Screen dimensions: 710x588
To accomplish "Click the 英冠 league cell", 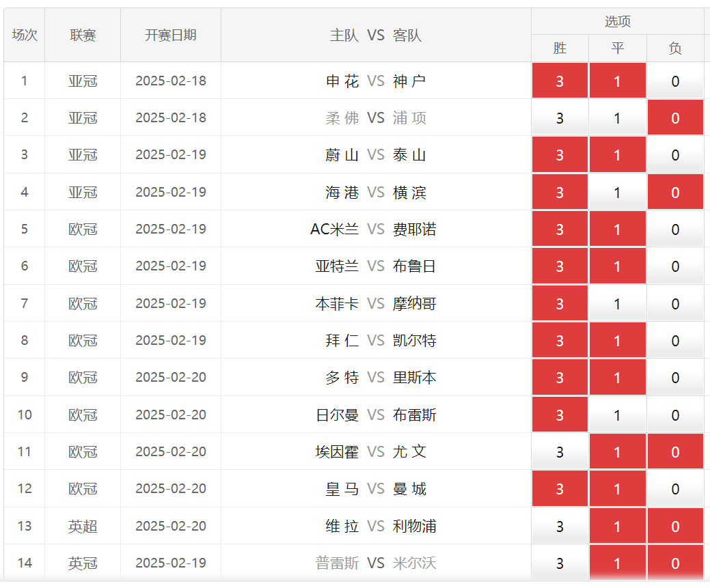I will point(83,563).
